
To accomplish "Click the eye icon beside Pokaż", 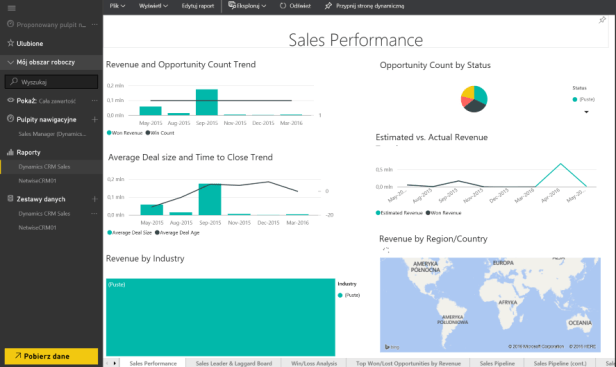I will pos(11,100).
